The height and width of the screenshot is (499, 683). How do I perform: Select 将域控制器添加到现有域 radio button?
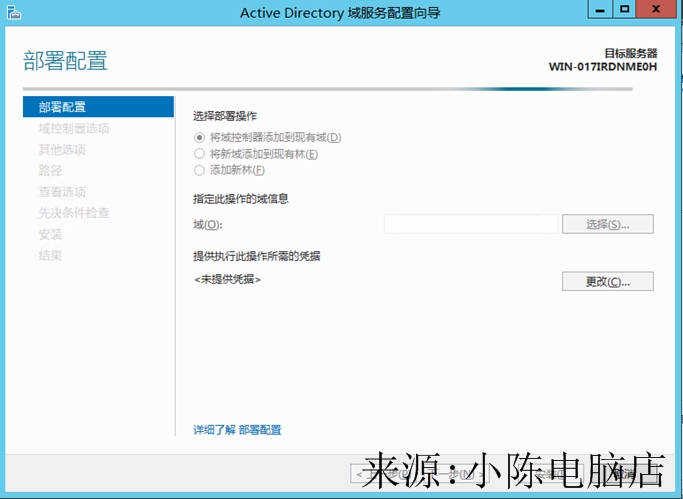199,138
